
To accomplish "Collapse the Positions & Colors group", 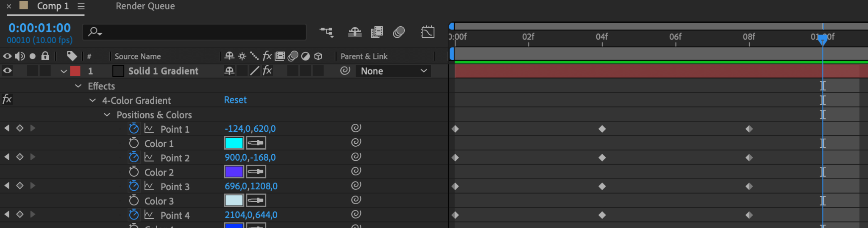I will (x=107, y=115).
